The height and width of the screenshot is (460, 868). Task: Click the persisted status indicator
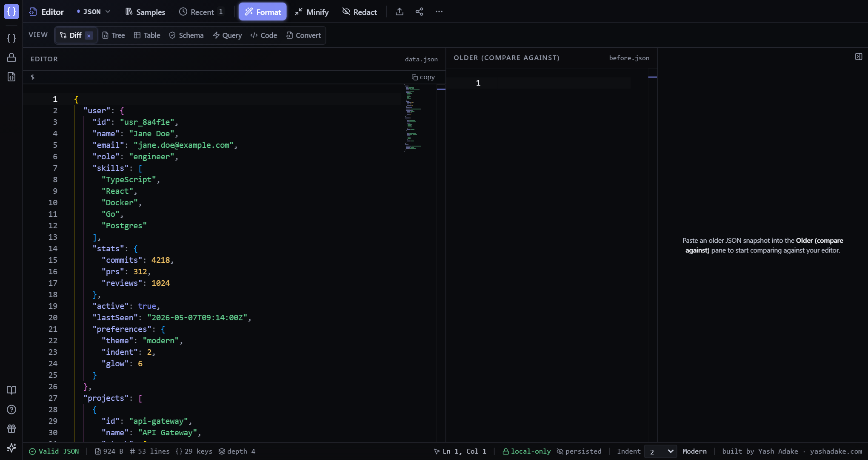tap(579, 451)
